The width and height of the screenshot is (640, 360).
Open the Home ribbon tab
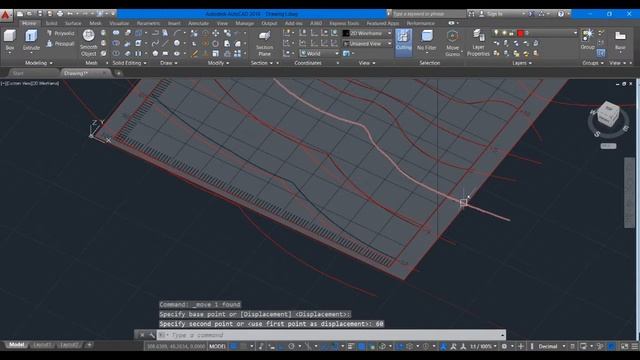29,24
